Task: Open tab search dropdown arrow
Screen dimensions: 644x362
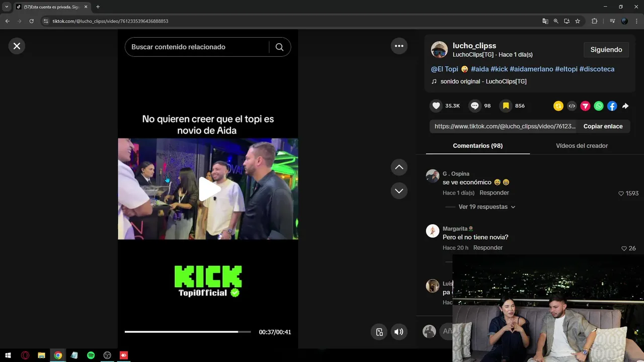Action: (x=7, y=7)
